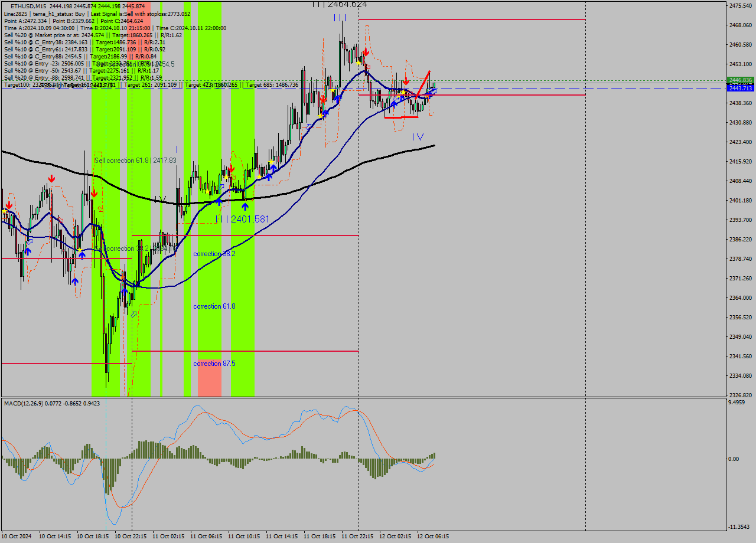The width and height of the screenshot is (756, 543).
Task: Click the '11 Oct 02:15' time label
Action: tap(168, 537)
